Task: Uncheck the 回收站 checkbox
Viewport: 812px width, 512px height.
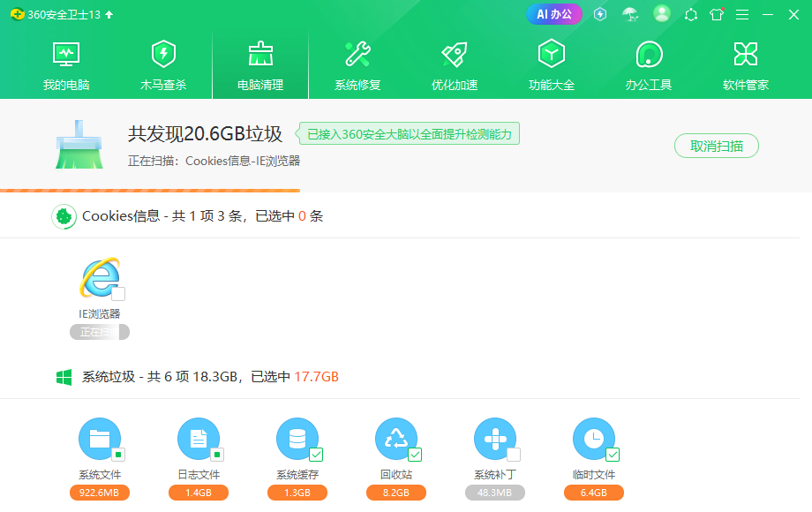Action: pos(415,455)
